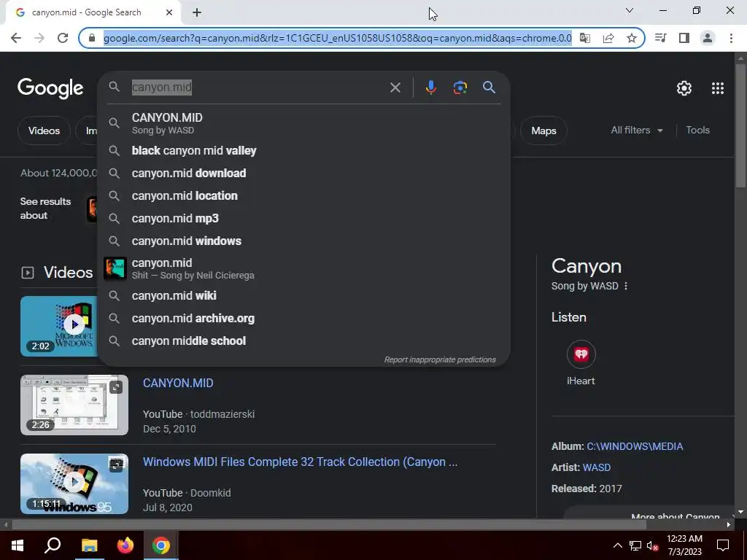Click the lock site info icon
The height and width of the screenshot is (560, 747).
pos(92,38)
